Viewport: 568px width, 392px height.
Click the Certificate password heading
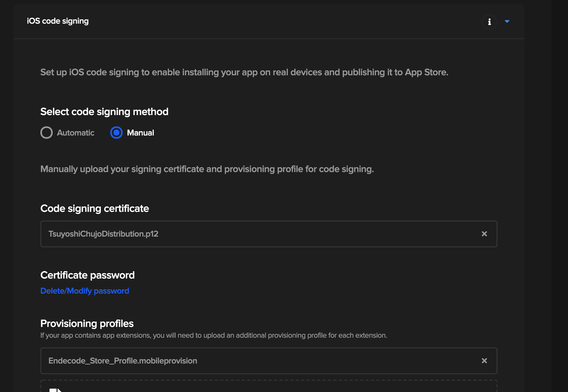[x=87, y=275]
